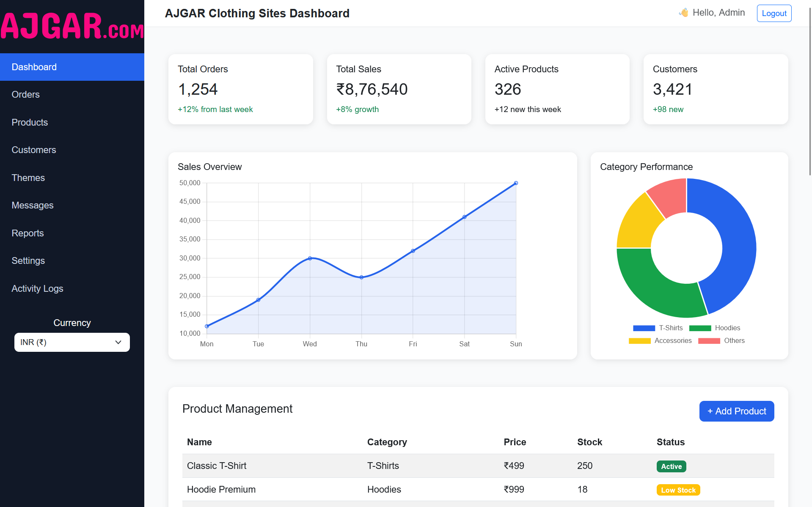Open the Orders sidebar menu item
The width and height of the screenshot is (812, 507).
(x=26, y=95)
